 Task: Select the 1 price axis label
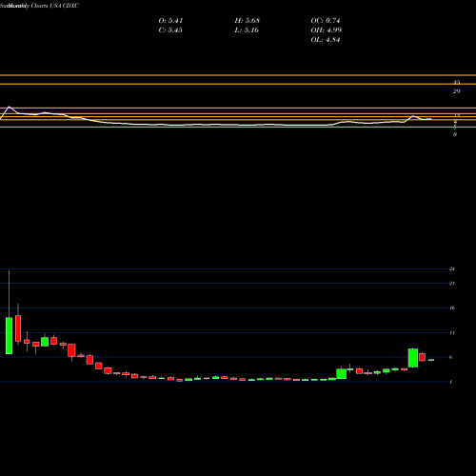[x=450, y=382]
